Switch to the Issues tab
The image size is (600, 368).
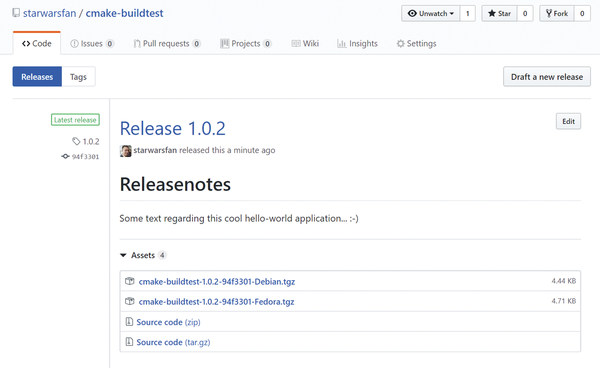point(92,44)
